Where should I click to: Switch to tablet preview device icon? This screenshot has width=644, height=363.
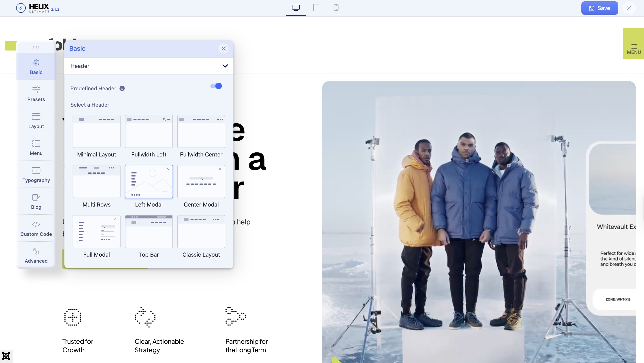coord(316,8)
